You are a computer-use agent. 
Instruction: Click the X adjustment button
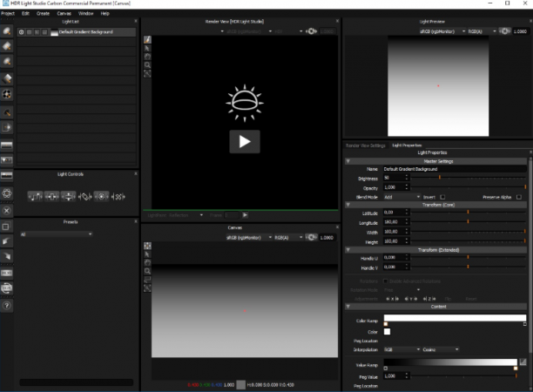(392, 299)
